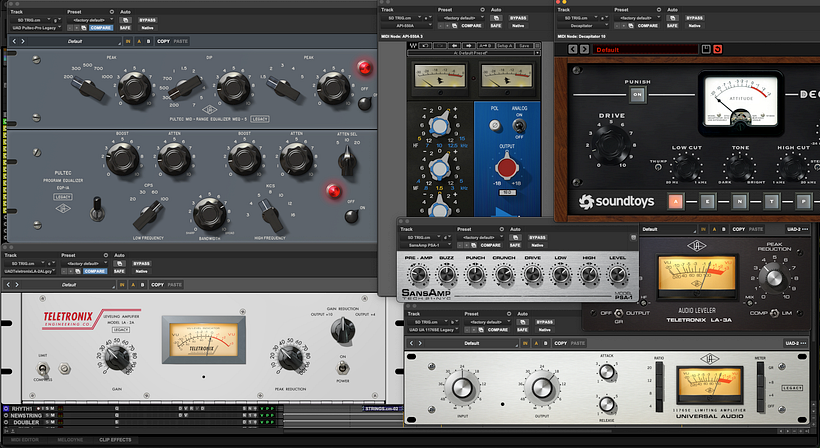The width and height of the screenshot is (820, 448).
Task: Open the API-550A plugin selector dropdown
Action: click(407, 25)
